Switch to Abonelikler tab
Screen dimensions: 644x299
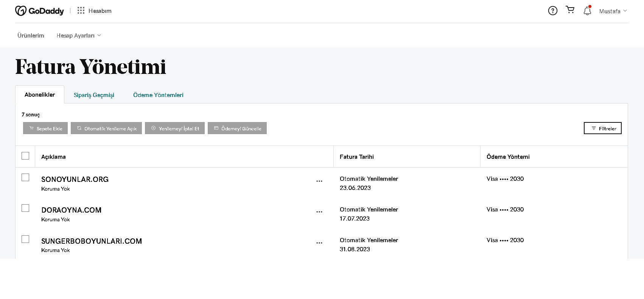click(40, 95)
